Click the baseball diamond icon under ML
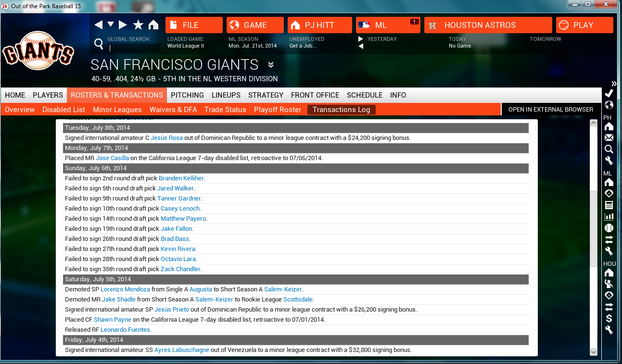 click(609, 194)
